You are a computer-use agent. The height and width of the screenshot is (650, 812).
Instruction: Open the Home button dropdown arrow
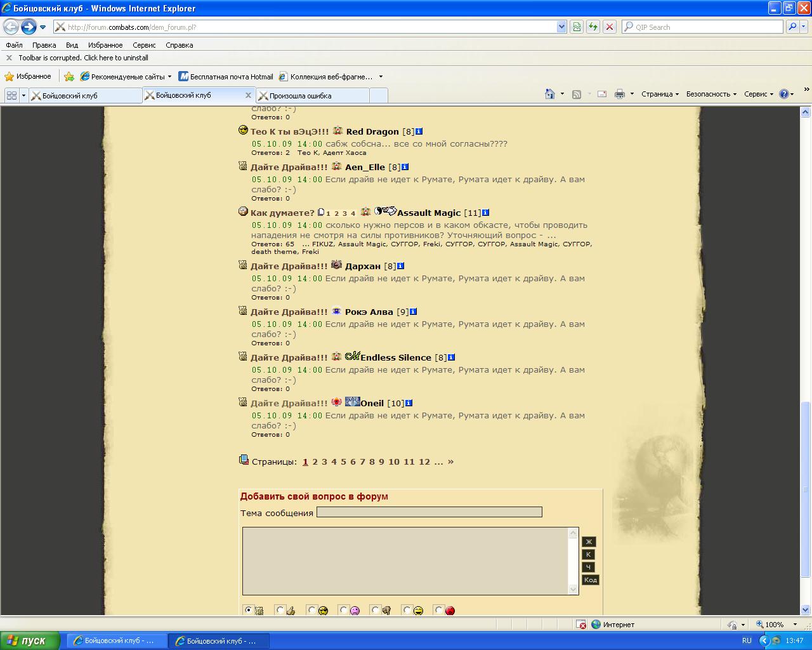[562, 94]
